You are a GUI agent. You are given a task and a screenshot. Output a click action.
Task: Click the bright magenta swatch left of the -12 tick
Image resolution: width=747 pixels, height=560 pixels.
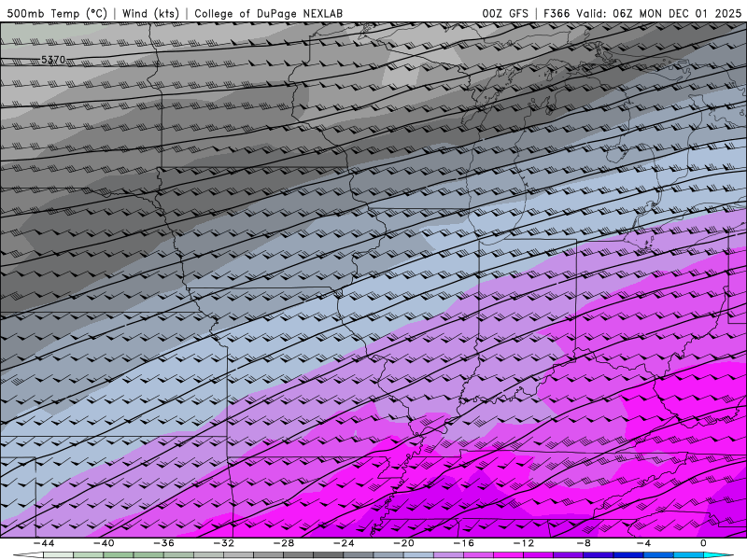tap(508, 555)
